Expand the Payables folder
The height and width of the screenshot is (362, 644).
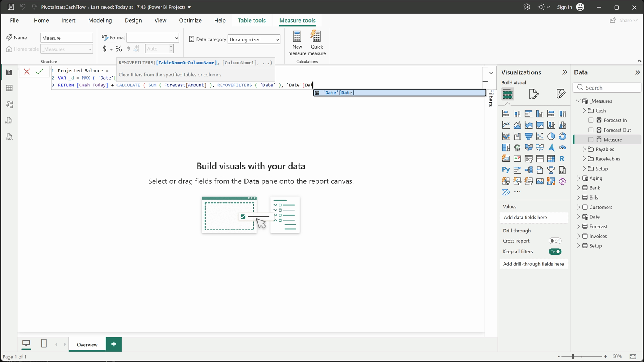(584, 149)
